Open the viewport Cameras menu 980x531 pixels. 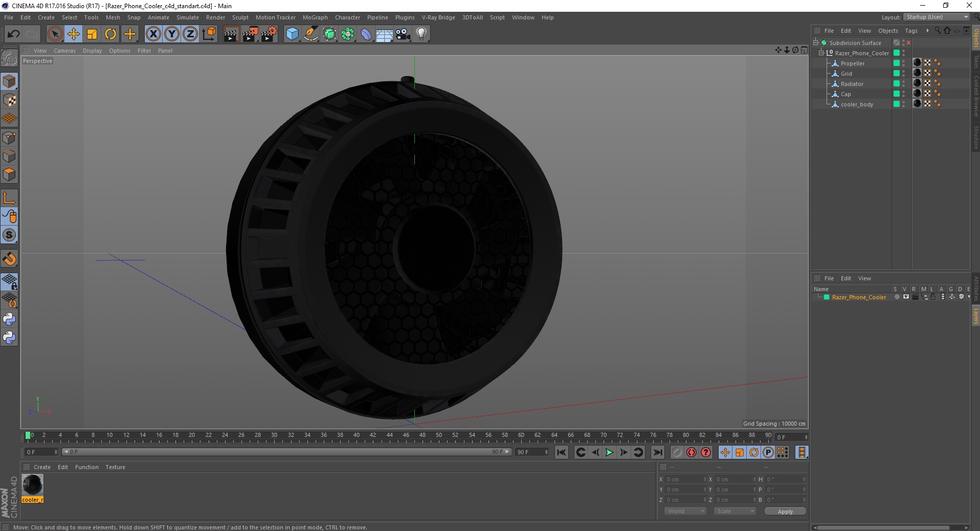(64, 51)
